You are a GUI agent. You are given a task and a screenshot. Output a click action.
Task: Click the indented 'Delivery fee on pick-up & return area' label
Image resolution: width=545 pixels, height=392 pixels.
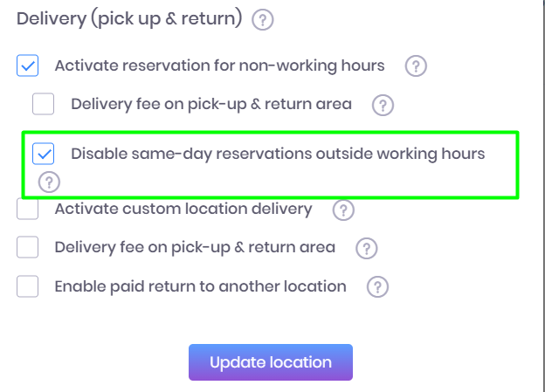[211, 105]
